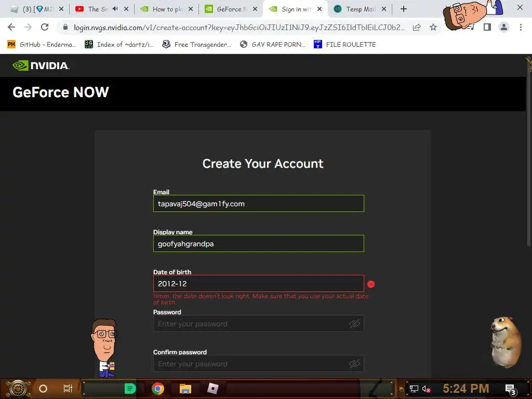This screenshot has width=532, height=399.
Task: Open the media control icon
Action: click(x=471, y=27)
